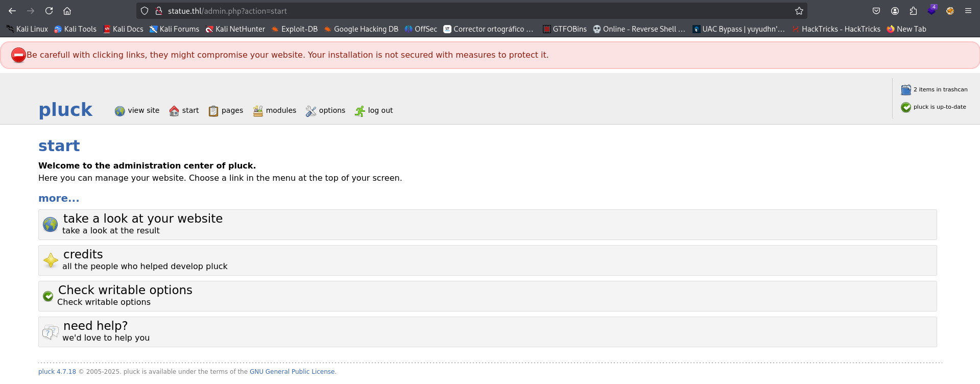The height and width of the screenshot is (384, 980).
Task: Open the Corrector ortográfico bookmark
Action: tap(488, 29)
